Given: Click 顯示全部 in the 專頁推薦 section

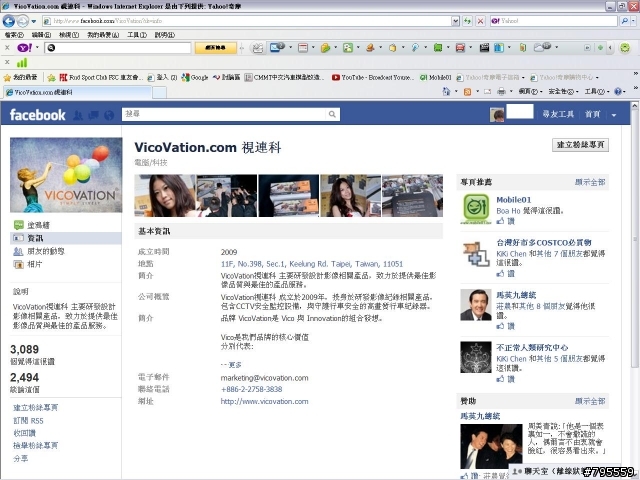Looking at the screenshot, I should click(590, 182).
